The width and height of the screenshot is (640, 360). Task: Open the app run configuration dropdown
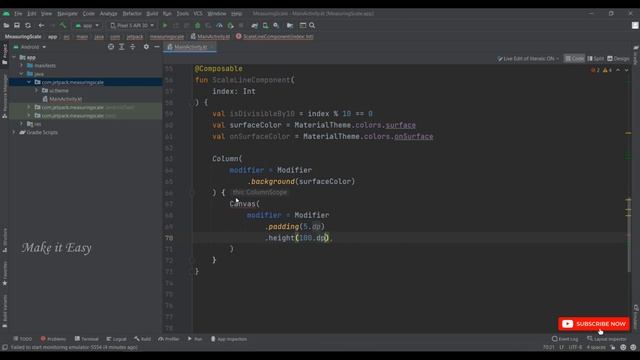[87, 25]
